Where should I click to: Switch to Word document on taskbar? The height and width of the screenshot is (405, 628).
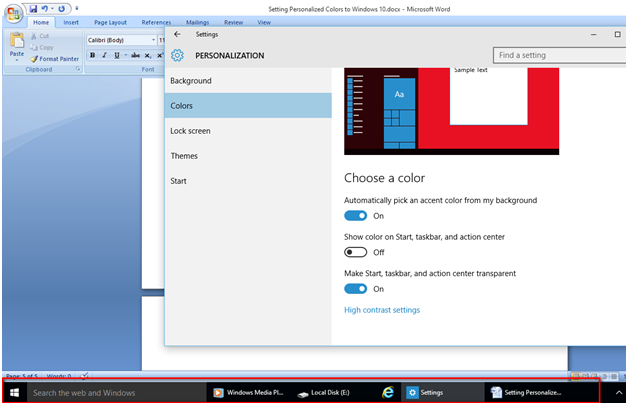[x=525, y=393]
